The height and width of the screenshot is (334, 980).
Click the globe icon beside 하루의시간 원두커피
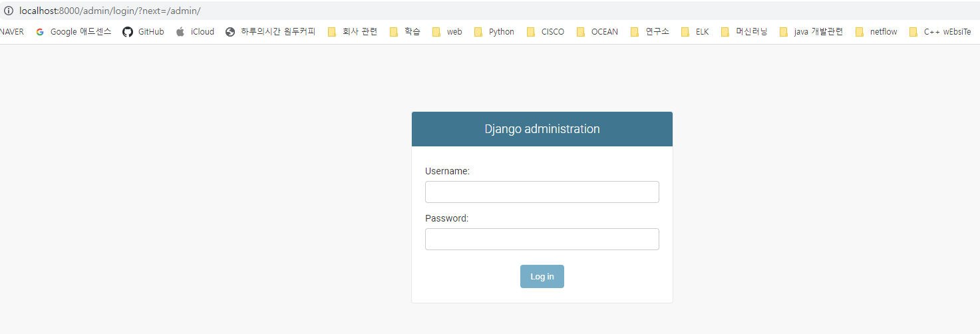click(230, 32)
